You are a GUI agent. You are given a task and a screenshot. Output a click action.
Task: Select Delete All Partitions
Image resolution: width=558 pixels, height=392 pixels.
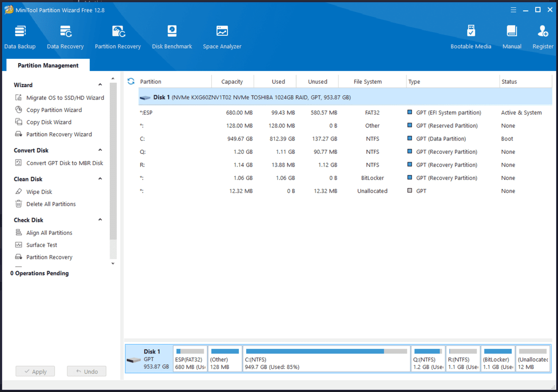51,204
